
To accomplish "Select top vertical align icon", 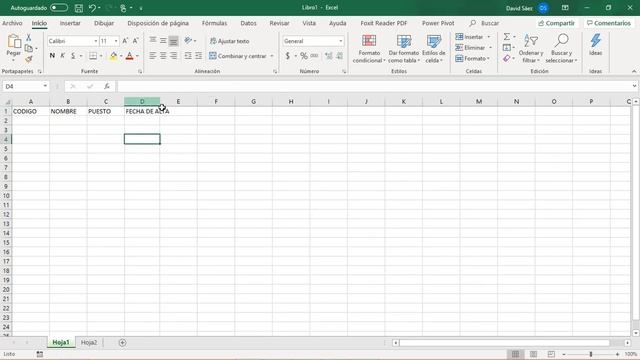I will (x=152, y=40).
